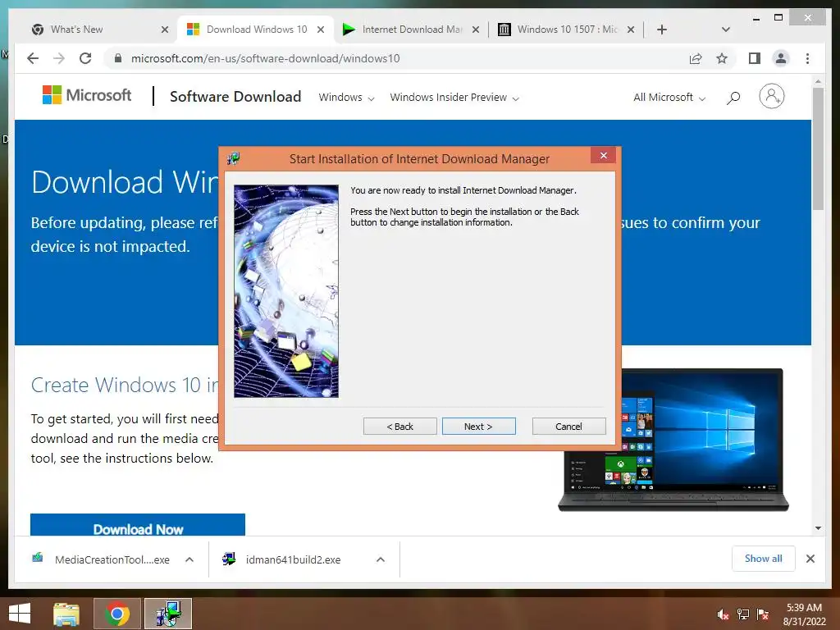This screenshot has height=630, width=840.
Task: Switch to the Windows 10 1507 tab
Action: 568,30
